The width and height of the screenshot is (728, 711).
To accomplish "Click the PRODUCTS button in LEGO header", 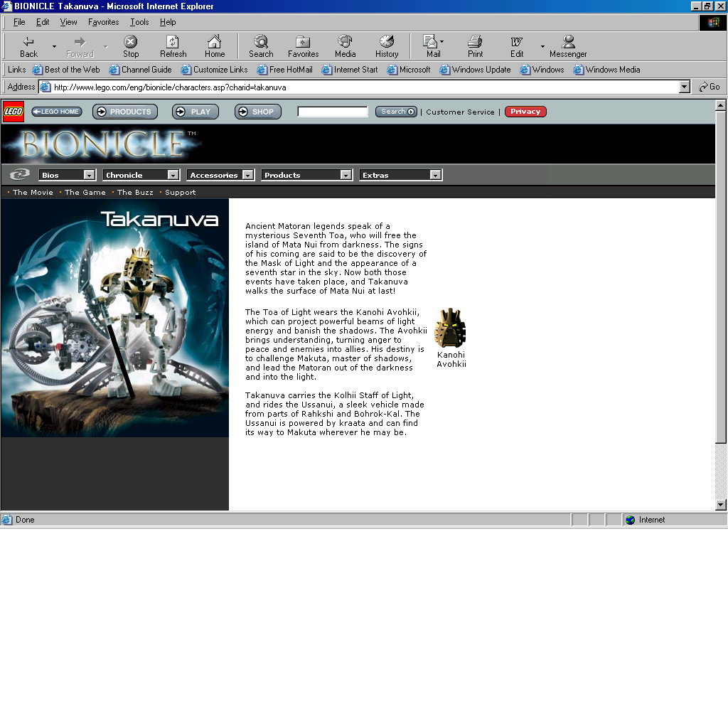I will click(125, 112).
